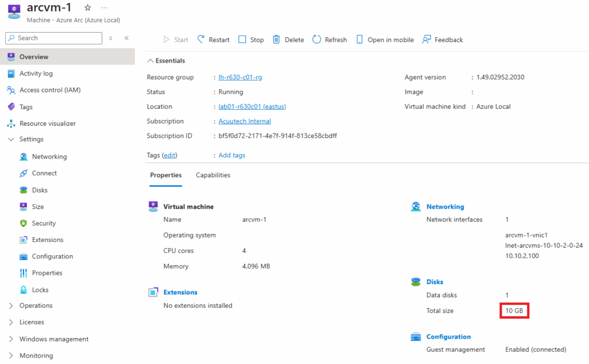The height and width of the screenshot is (364, 589).
Task: Open the Extensions heading link in Properties
Action: pyautogui.click(x=180, y=292)
